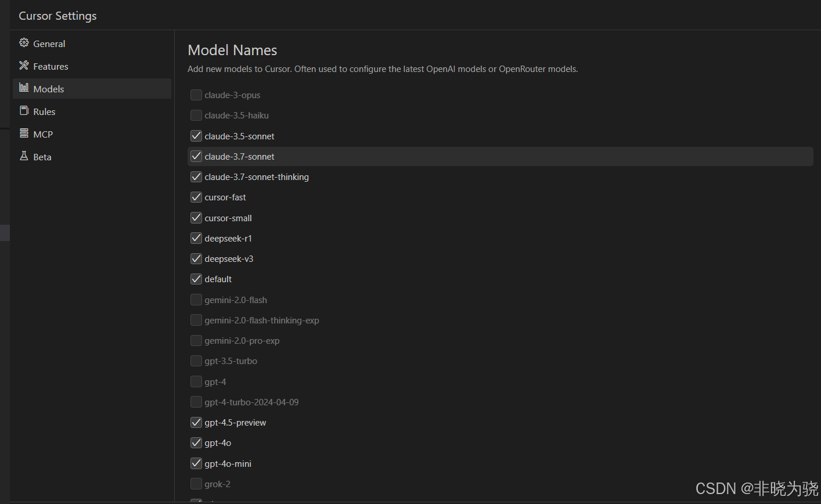Uncheck the gpt-4.5-preview checkbox
Screen dimensions: 821x504
coord(196,422)
